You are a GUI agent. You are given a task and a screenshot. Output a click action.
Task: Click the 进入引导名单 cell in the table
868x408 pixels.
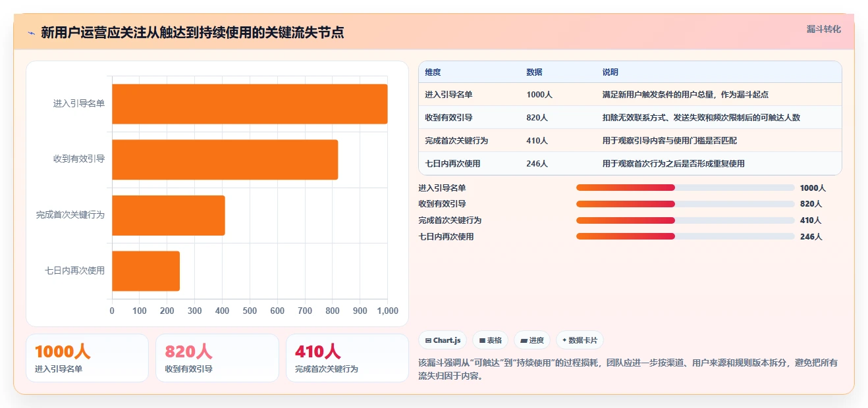[x=448, y=95]
